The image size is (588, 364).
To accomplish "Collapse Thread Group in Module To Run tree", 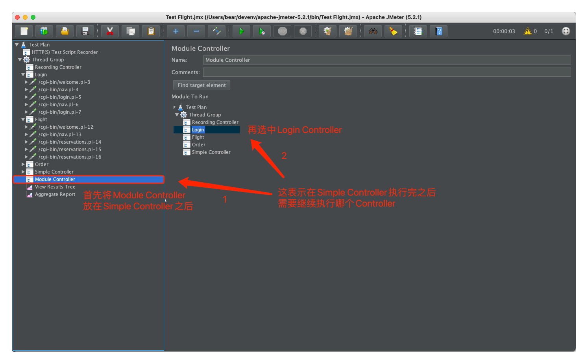I will [177, 115].
